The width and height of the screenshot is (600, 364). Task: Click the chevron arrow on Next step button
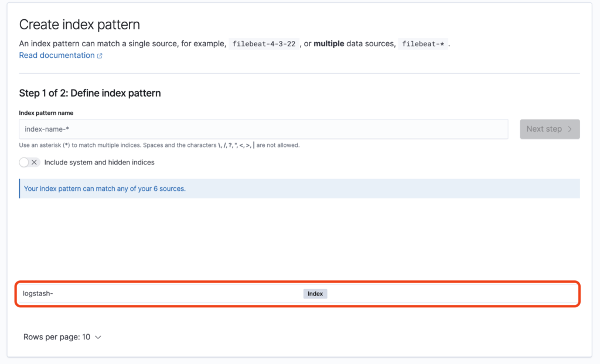[x=571, y=129]
